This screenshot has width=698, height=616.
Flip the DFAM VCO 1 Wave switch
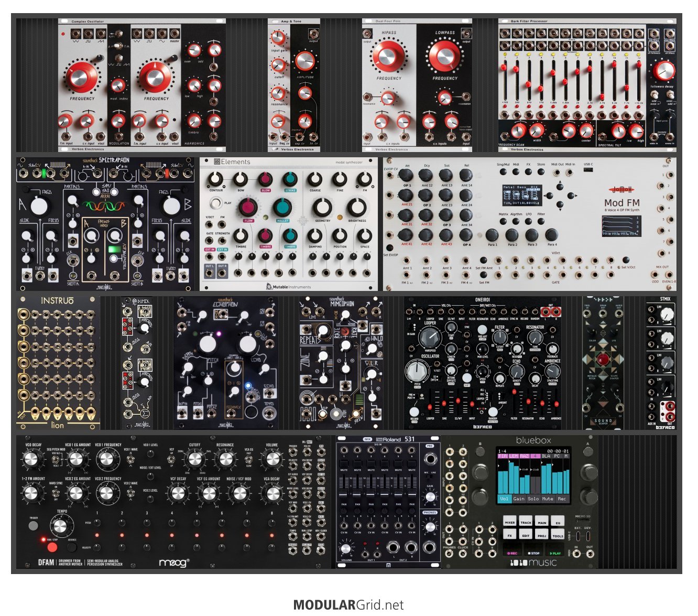130,460
